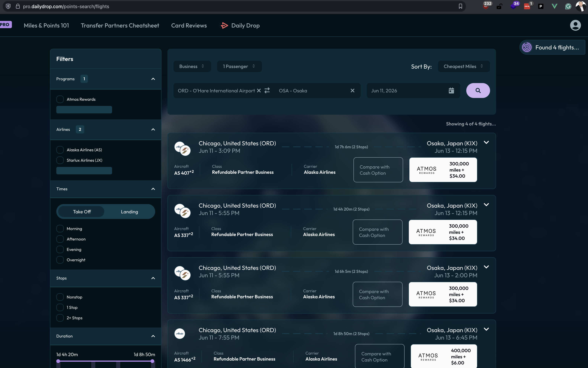
Task: Clear the ORD origin airport field
Action: [x=259, y=91]
